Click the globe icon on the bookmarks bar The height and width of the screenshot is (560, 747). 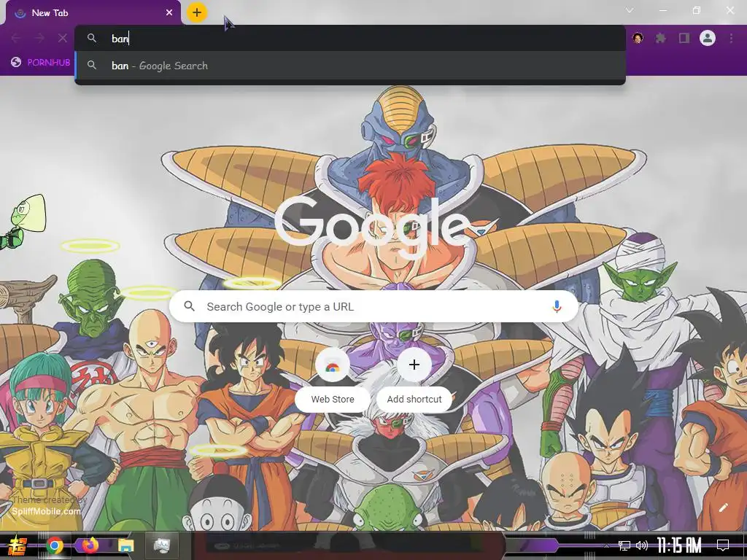click(16, 63)
